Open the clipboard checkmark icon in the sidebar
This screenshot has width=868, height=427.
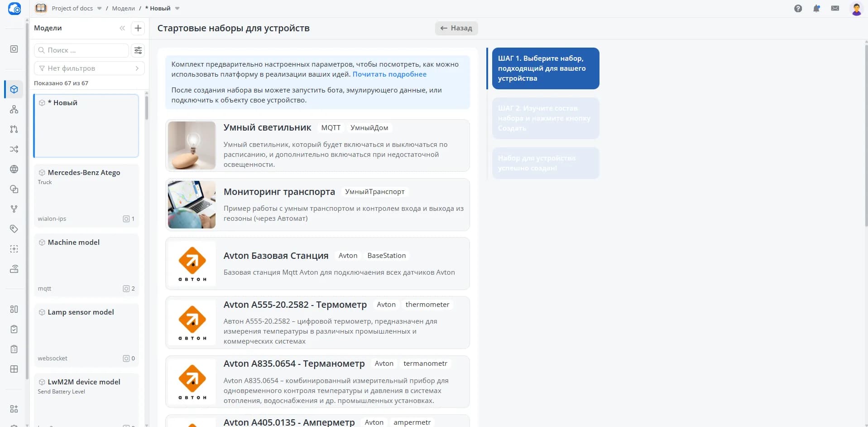(x=14, y=329)
